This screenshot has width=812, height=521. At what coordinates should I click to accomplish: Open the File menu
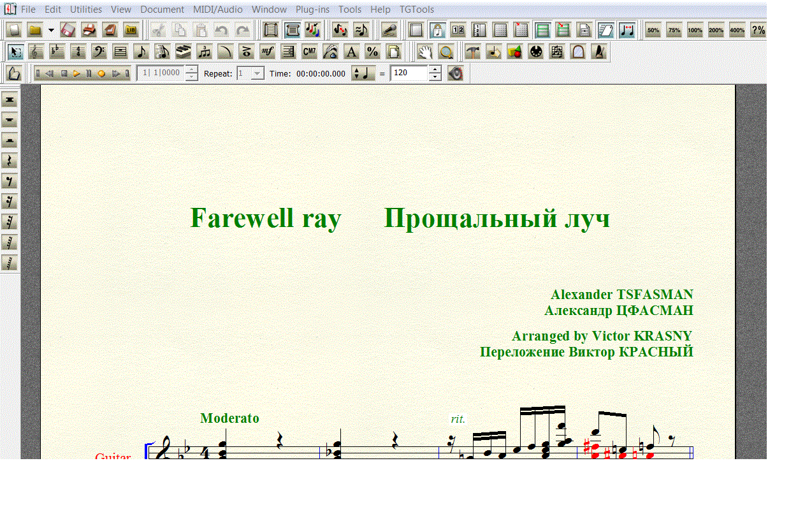pyautogui.click(x=28, y=10)
